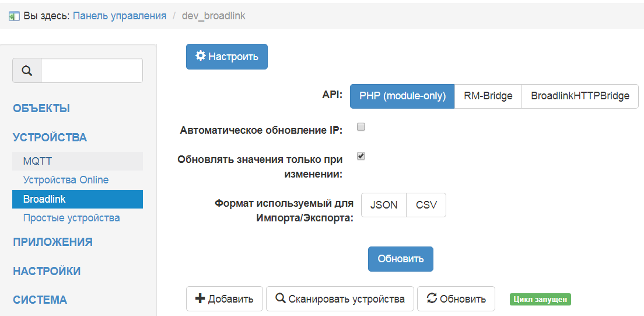Image resolution: width=644 pixels, height=316 pixels.
Task: Choose the "PHP (module-only)" API option
Action: point(402,96)
